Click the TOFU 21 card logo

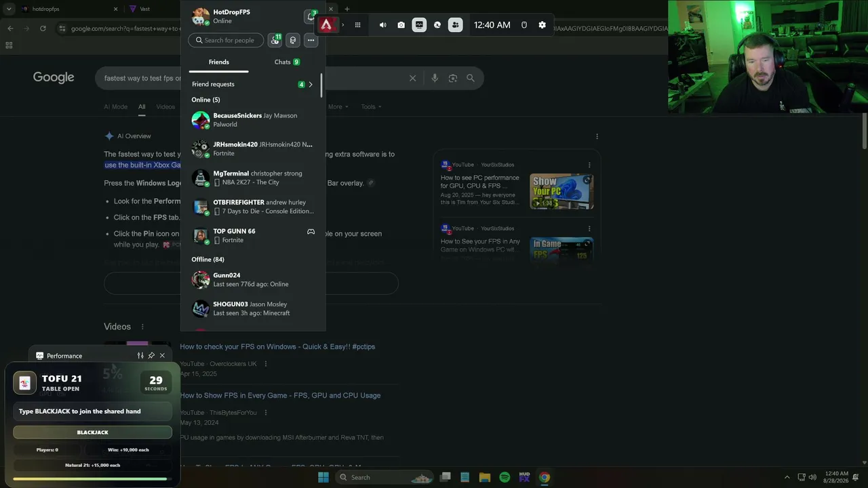(25, 383)
